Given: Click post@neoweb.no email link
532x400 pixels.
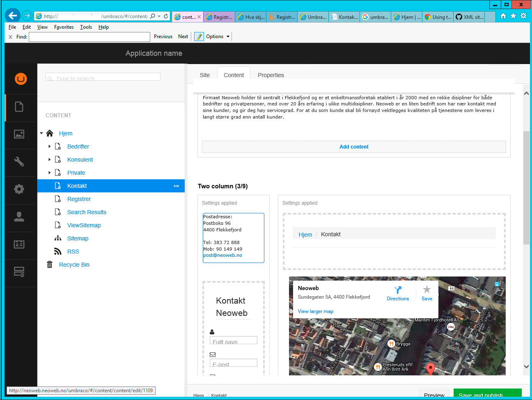Looking at the screenshot, I should (x=222, y=255).
